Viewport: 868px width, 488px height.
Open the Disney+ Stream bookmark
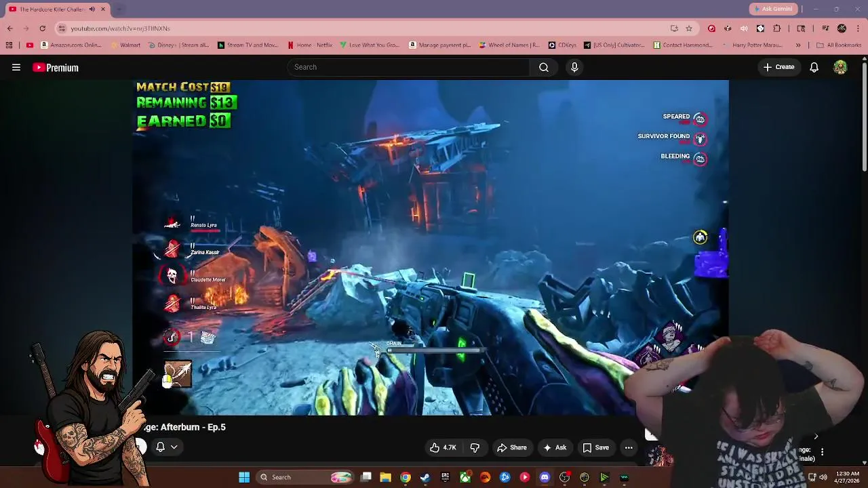click(x=179, y=45)
